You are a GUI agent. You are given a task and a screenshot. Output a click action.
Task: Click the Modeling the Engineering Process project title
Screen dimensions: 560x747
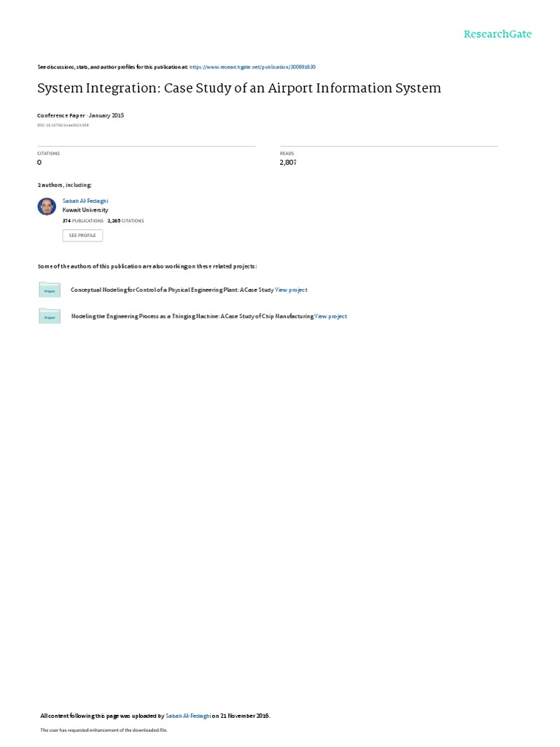192,317
